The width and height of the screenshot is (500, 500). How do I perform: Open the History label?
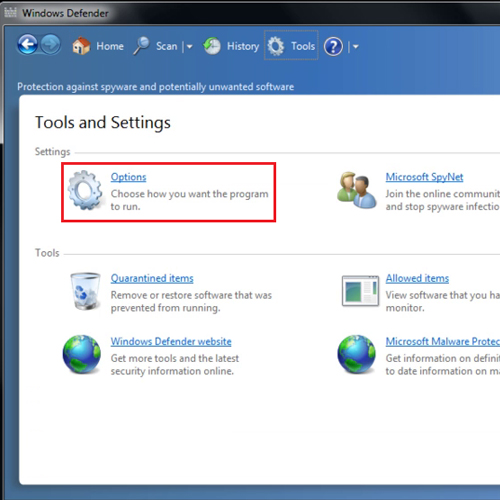pyautogui.click(x=243, y=46)
